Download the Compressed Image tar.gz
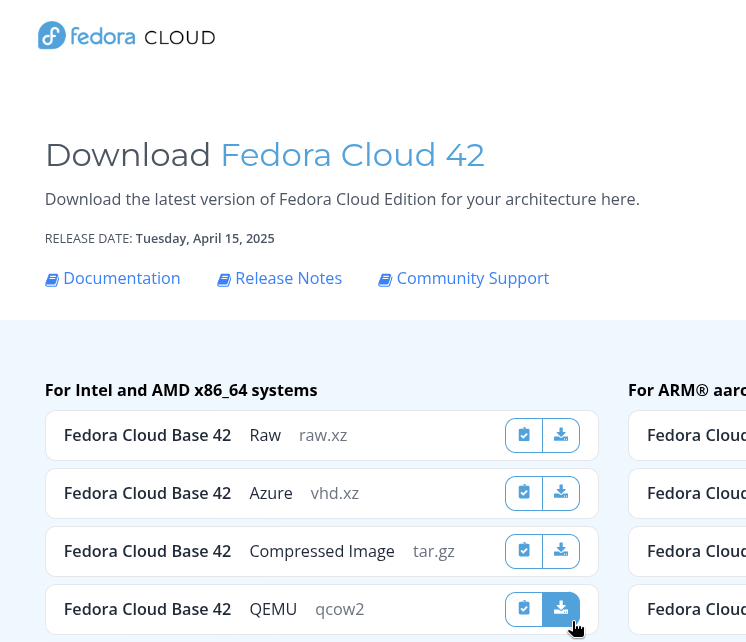The width and height of the screenshot is (746, 642). [x=561, y=551]
